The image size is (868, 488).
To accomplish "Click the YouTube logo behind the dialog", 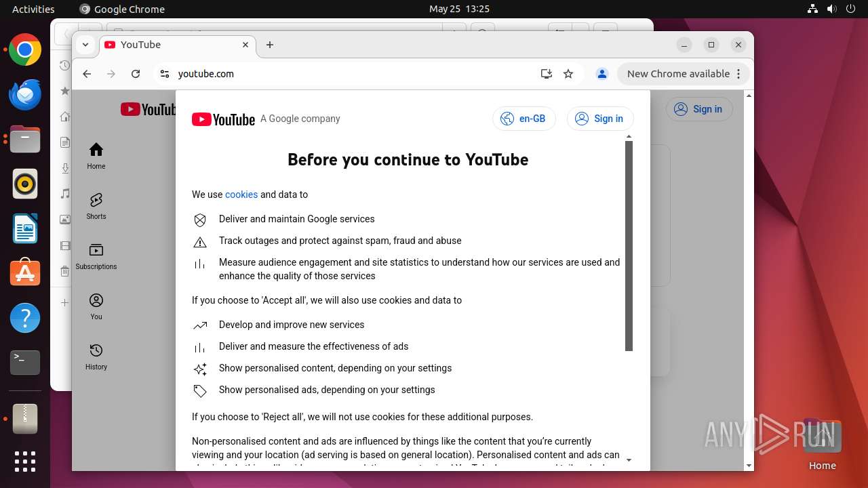I will pos(148,109).
